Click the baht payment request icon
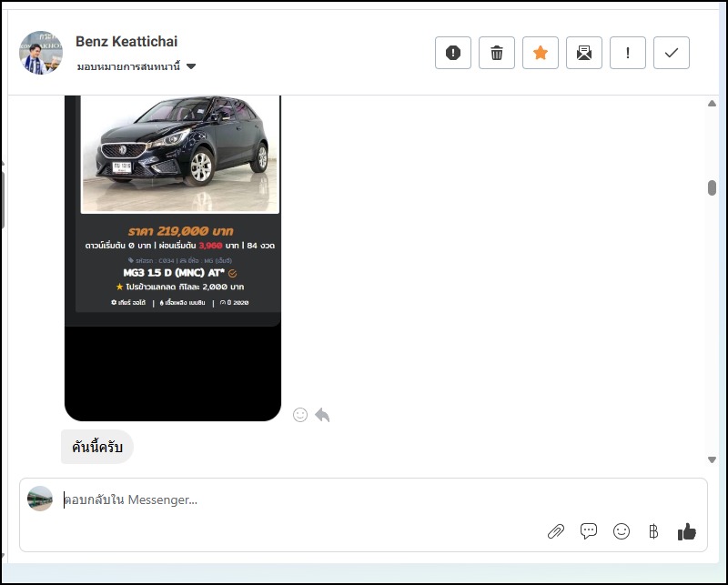Viewport: 728px width, 585px height. pyautogui.click(x=652, y=531)
